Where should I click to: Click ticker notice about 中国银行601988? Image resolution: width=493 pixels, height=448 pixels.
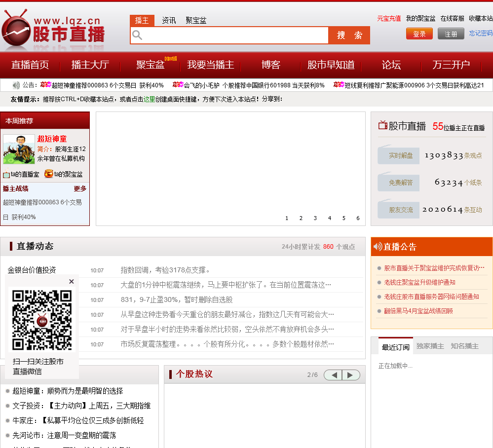pyautogui.click(x=254, y=85)
